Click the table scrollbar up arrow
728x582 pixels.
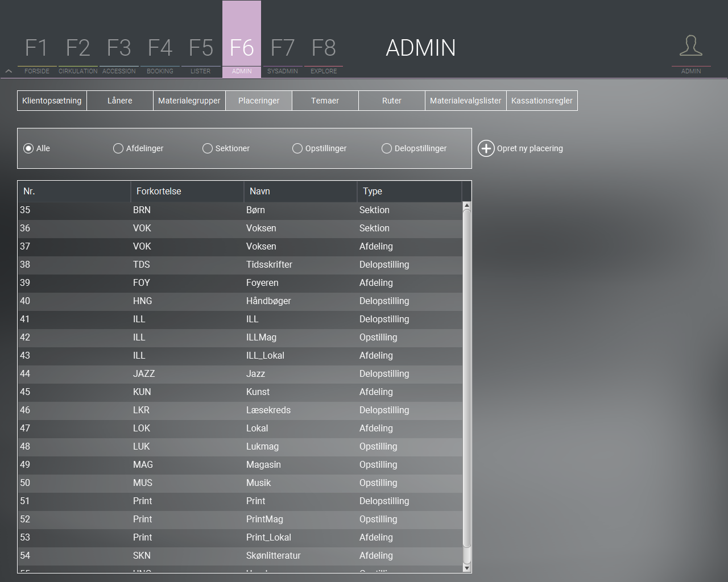[x=467, y=205]
